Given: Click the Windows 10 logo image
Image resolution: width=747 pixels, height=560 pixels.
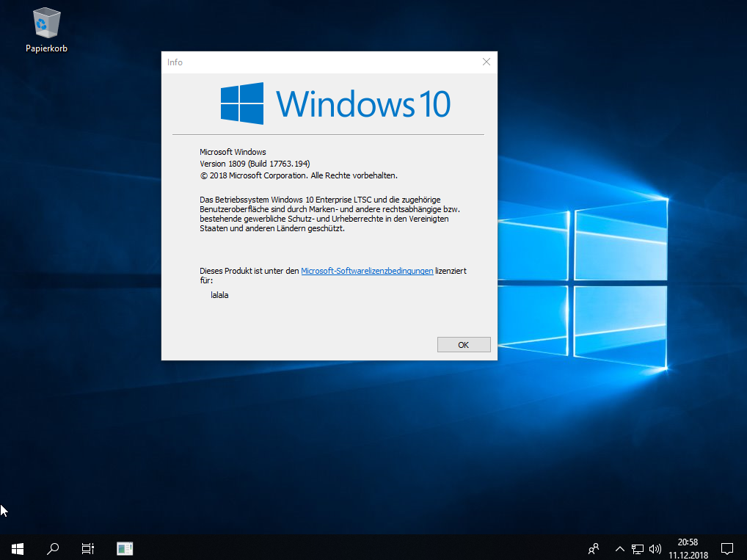Looking at the screenshot, I should click(x=335, y=103).
